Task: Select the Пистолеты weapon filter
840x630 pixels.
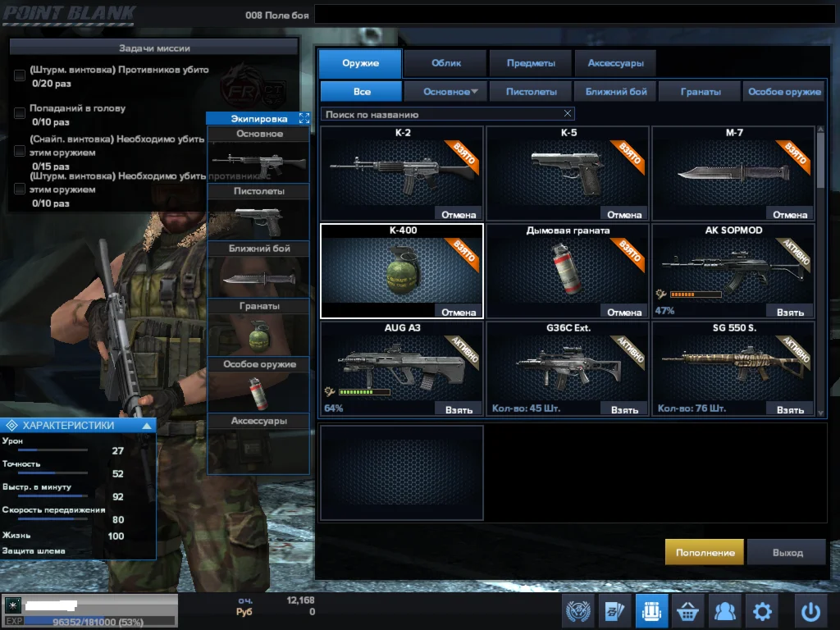Action: (x=531, y=92)
